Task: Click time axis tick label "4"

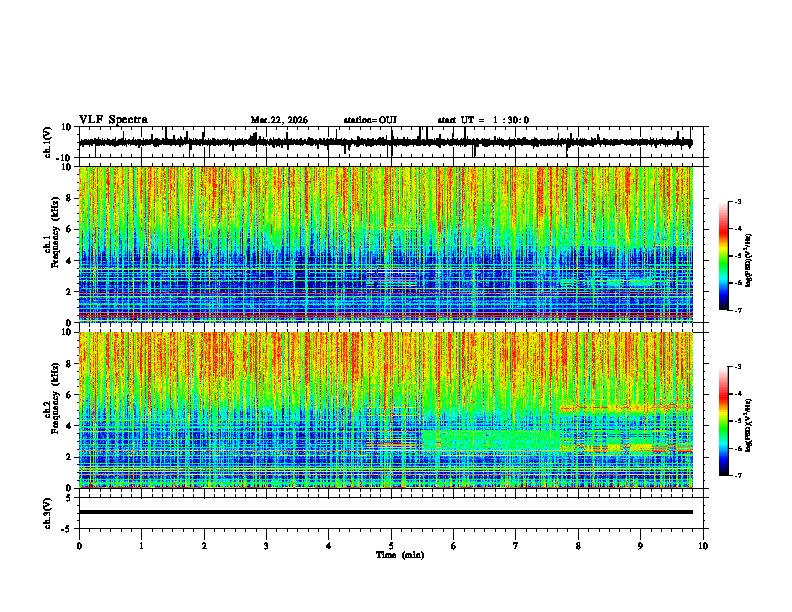Action: point(329,546)
